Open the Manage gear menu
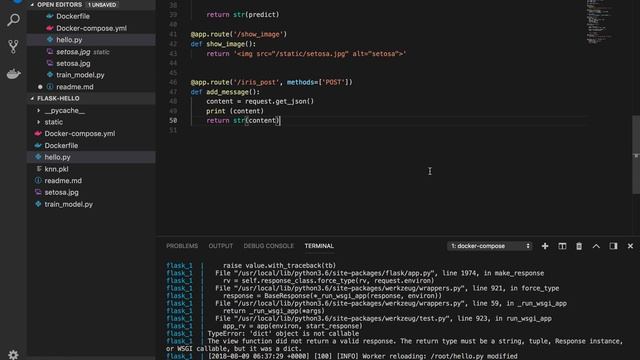The width and height of the screenshot is (640, 360). coord(13,355)
